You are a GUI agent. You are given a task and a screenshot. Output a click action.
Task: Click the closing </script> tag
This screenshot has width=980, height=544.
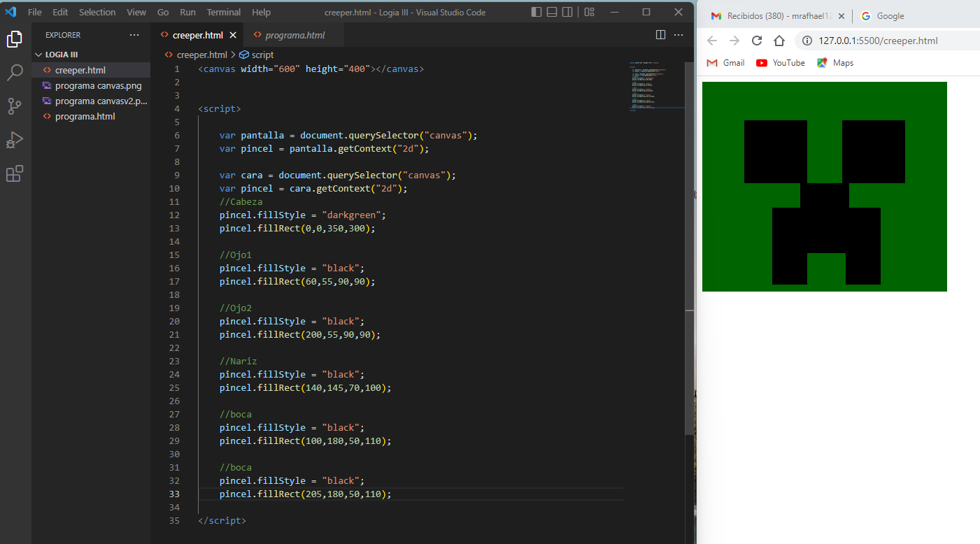click(x=222, y=520)
